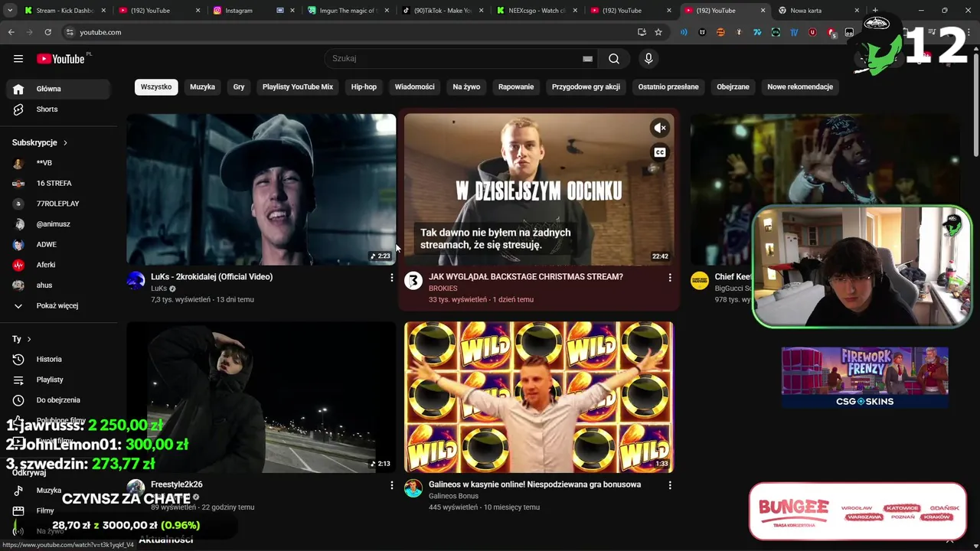980x551 pixels.
Task: Select Przygodowe gry akcji chip
Action: pyautogui.click(x=586, y=87)
